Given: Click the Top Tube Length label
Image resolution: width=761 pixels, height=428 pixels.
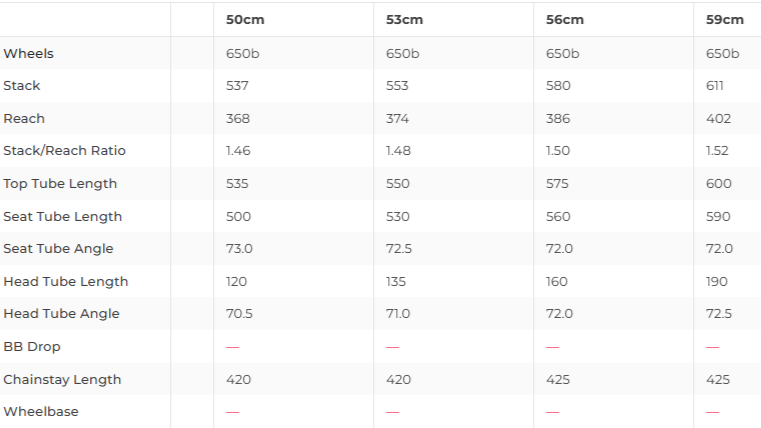Looking at the screenshot, I should [x=60, y=184].
